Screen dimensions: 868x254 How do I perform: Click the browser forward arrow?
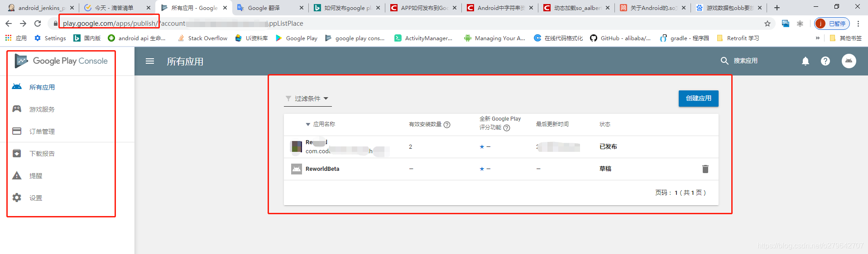pos(23,24)
